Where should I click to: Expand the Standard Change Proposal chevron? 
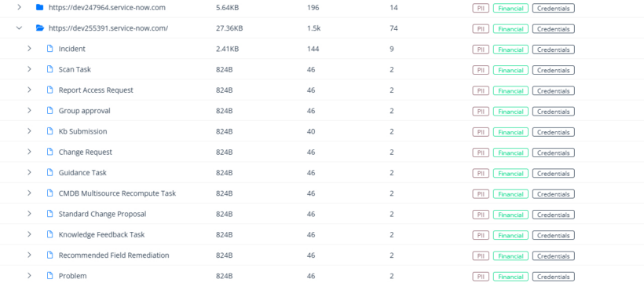pyautogui.click(x=29, y=214)
